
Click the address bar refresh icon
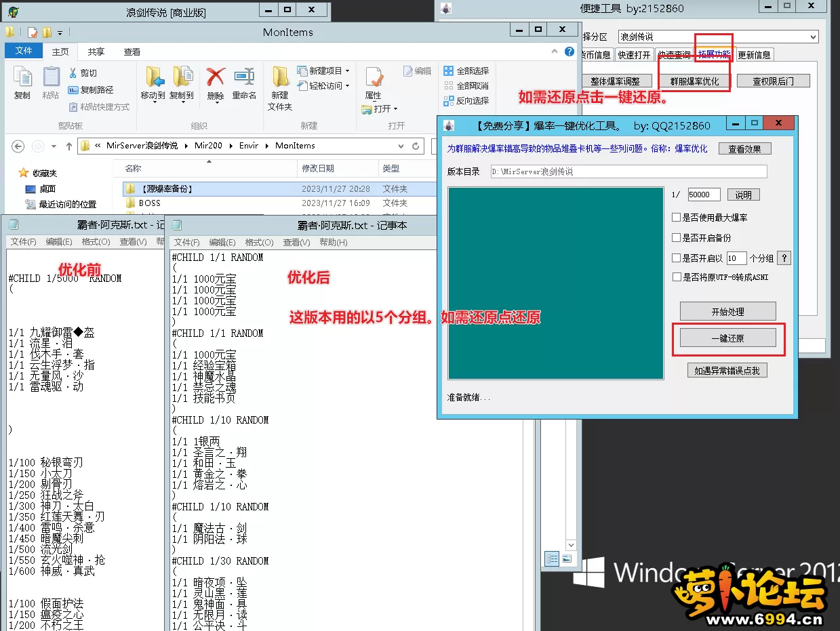click(416, 146)
